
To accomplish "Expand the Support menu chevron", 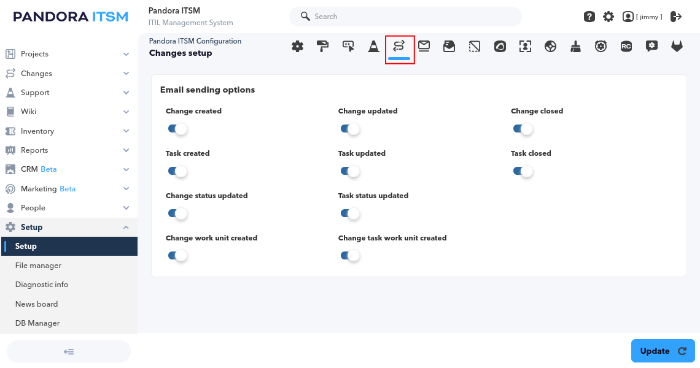I will (x=126, y=92).
